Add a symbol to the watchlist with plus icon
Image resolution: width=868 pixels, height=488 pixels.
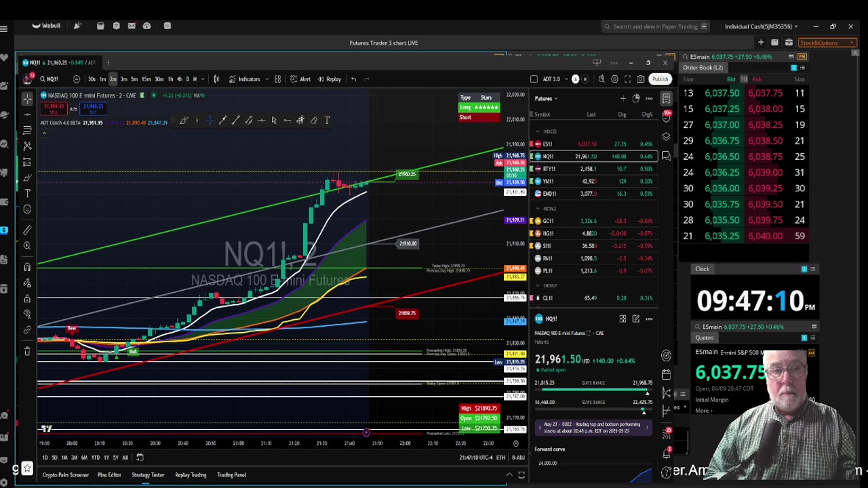623,98
